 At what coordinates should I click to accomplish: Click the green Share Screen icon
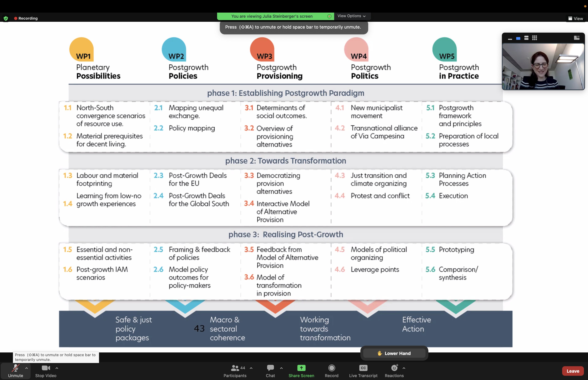[x=301, y=368]
